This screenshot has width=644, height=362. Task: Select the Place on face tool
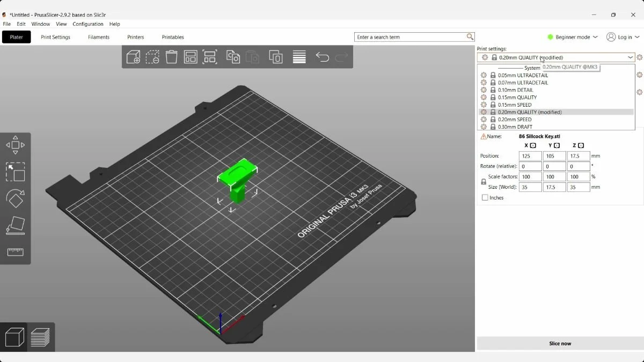point(16,225)
